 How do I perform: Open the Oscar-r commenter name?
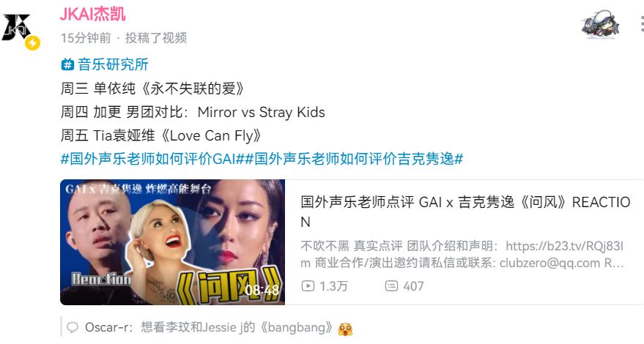click(107, 328)
